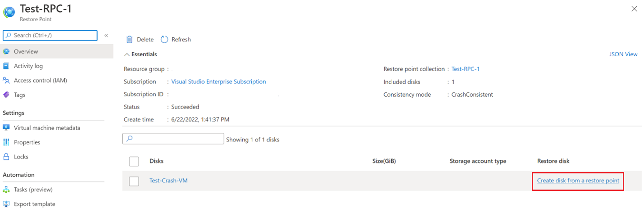
Task: Click the Refresh circular arrow icon
Action: (x=164, y=40)
